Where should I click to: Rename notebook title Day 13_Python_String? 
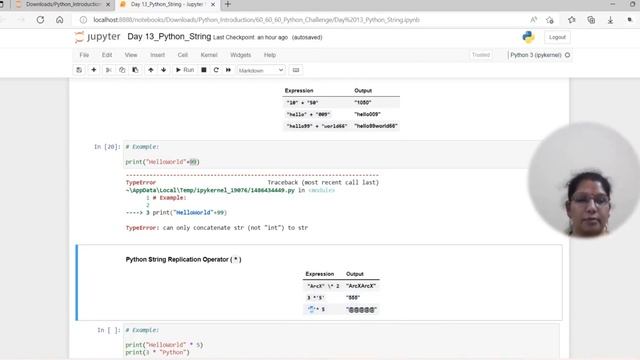pyautogui.click(x=169, y=37)
